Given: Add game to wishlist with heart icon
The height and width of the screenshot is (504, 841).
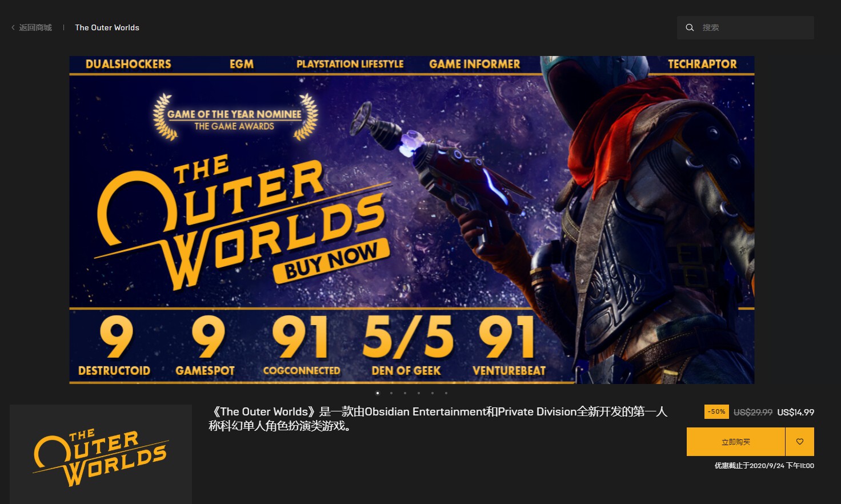Looking at the screenshot, I should pos(799,442).
